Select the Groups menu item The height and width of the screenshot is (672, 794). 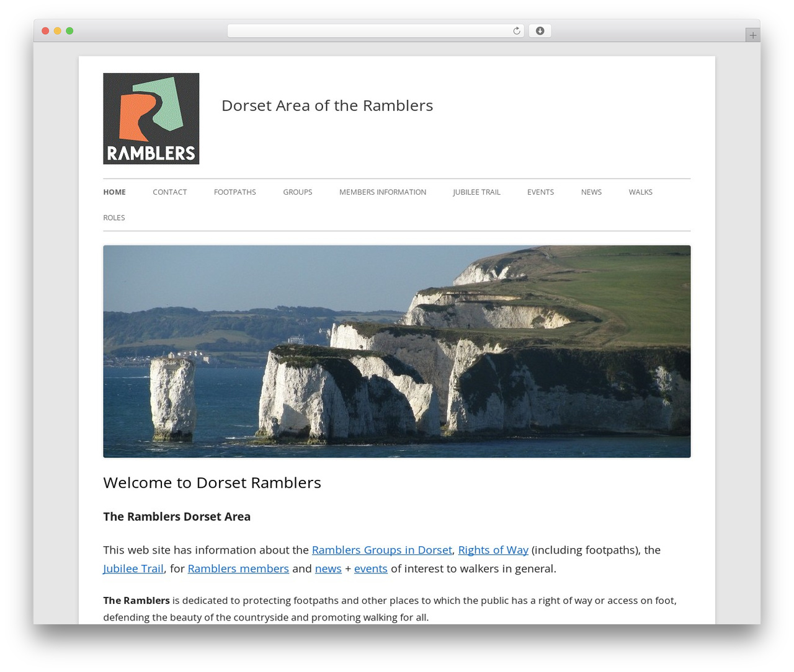(x=298, y=192)
